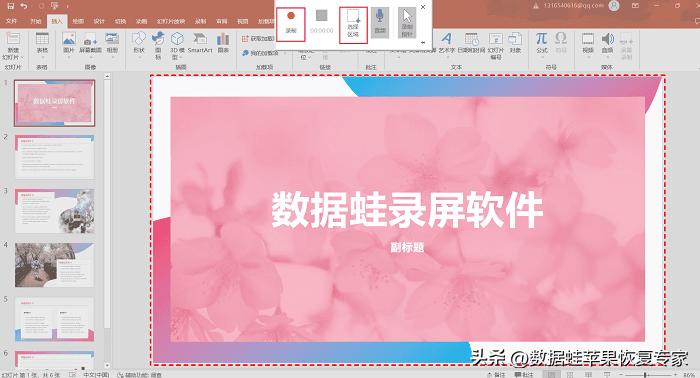Switch to the 开始 (Home) ribbon tab
Viewport: 700px width, 378px height.
pos(35,21)
